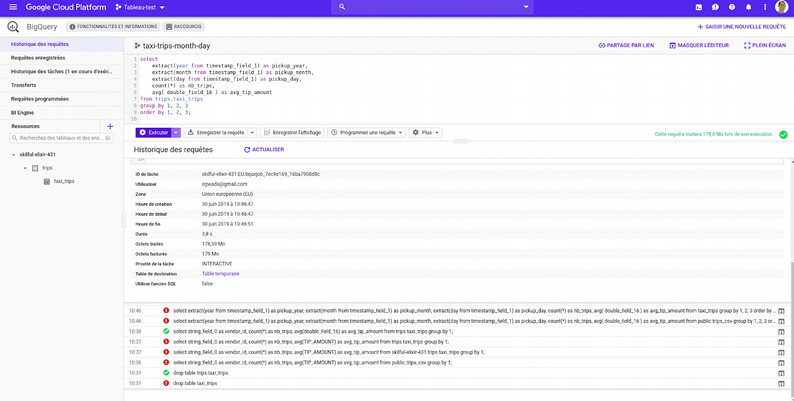Open Transferts in the left sidebar
Viewport: 794px width, 401px height.
pyautogui.click(x=24, y=85)
